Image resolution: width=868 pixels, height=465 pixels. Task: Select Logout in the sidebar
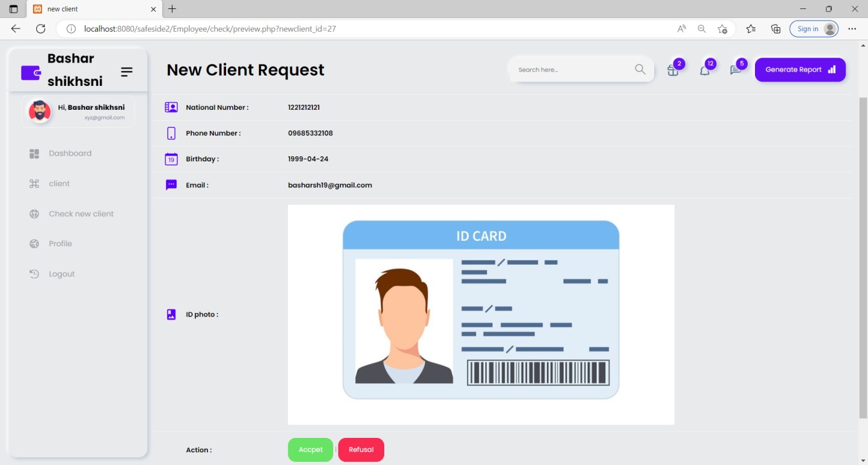61,274
